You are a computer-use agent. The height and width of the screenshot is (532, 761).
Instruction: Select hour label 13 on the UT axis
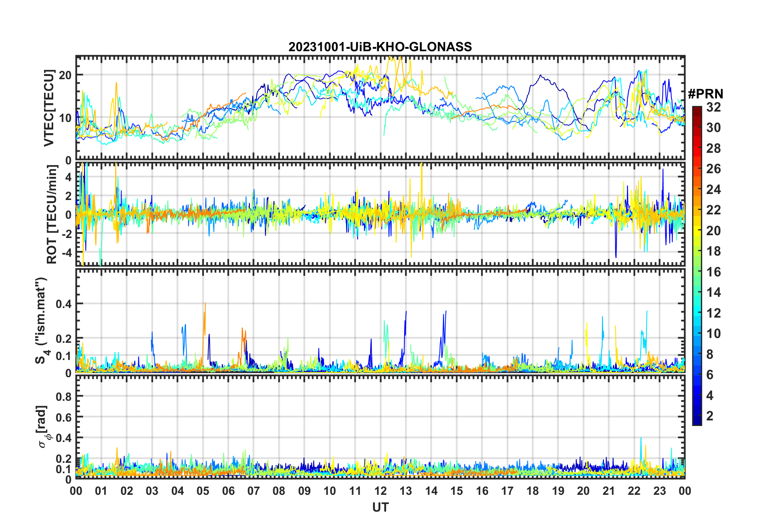[406, 491]
